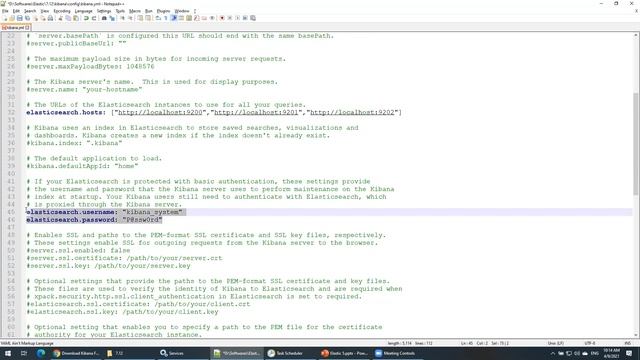Click the Save All toolbar icon

pyautogui.click(x=27, y=18)
